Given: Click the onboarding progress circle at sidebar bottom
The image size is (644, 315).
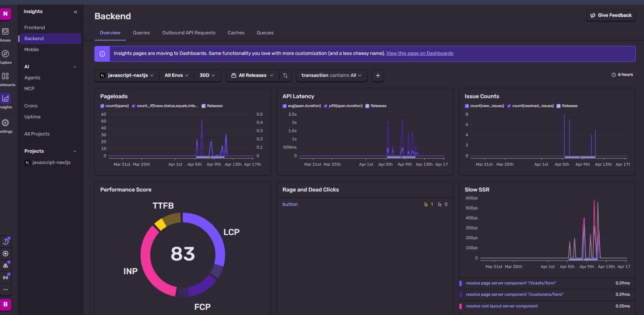Looking at the screenshot, I should coord(6,241).
